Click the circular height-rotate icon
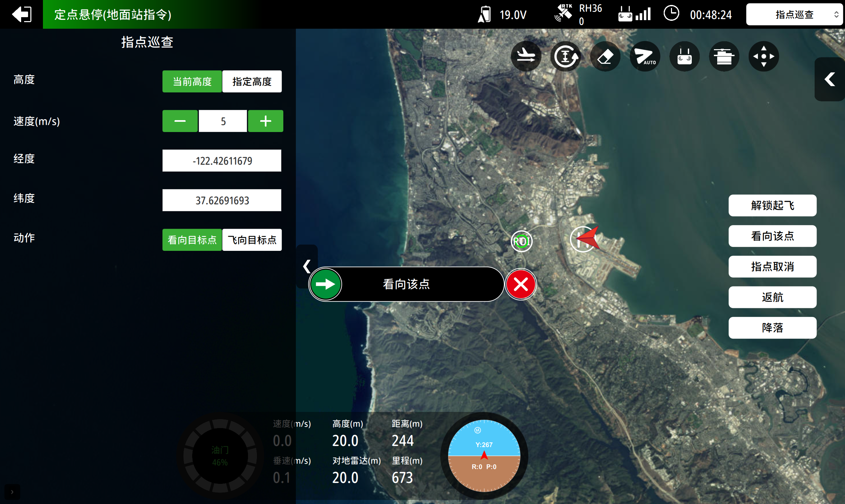Viewport: 845px width, 504px height. 565,56
